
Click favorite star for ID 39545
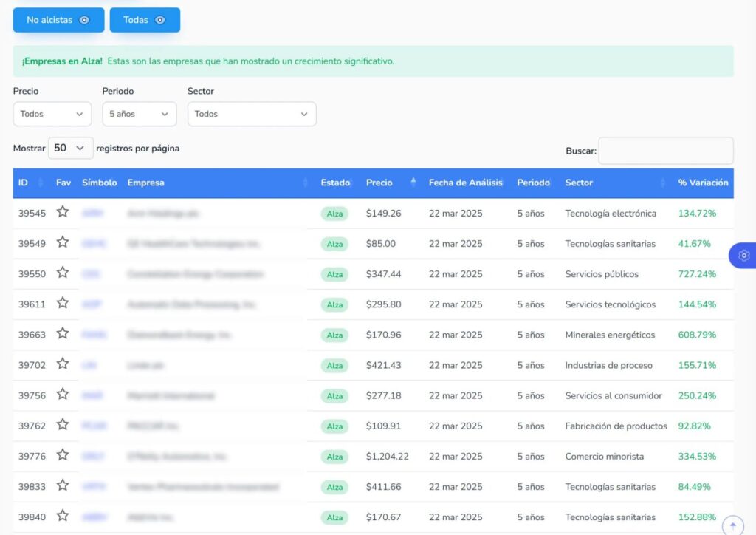click(x=63, y=212)
